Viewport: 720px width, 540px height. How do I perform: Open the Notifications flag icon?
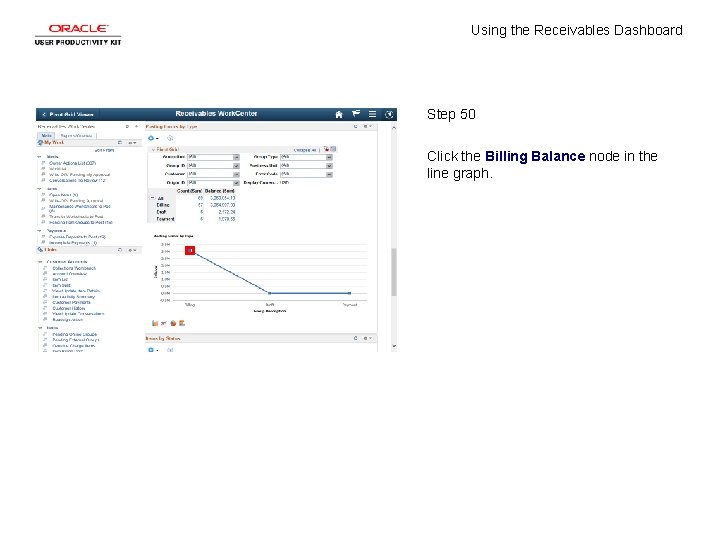point(356,114)
